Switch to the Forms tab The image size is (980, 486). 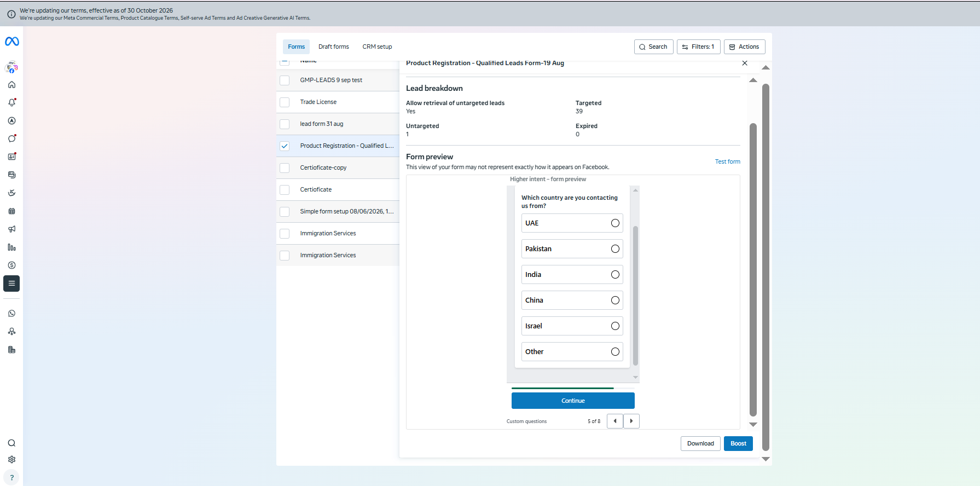click(x=296, y=47)
